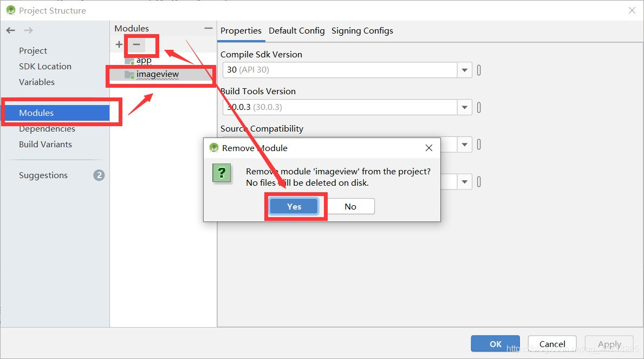Add a new module with plus icon

(119, 44)
